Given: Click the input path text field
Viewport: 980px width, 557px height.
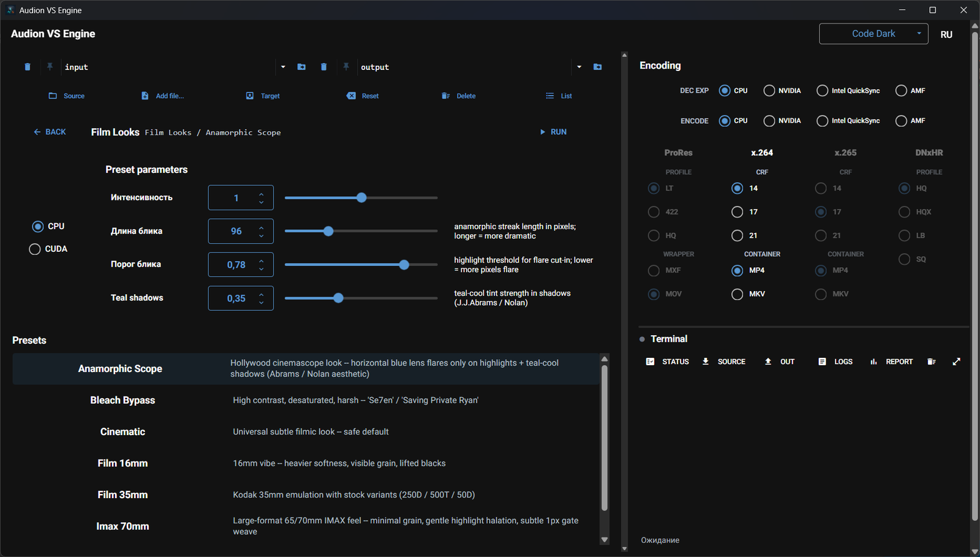Looking at the screenshot, I should 168,67.
